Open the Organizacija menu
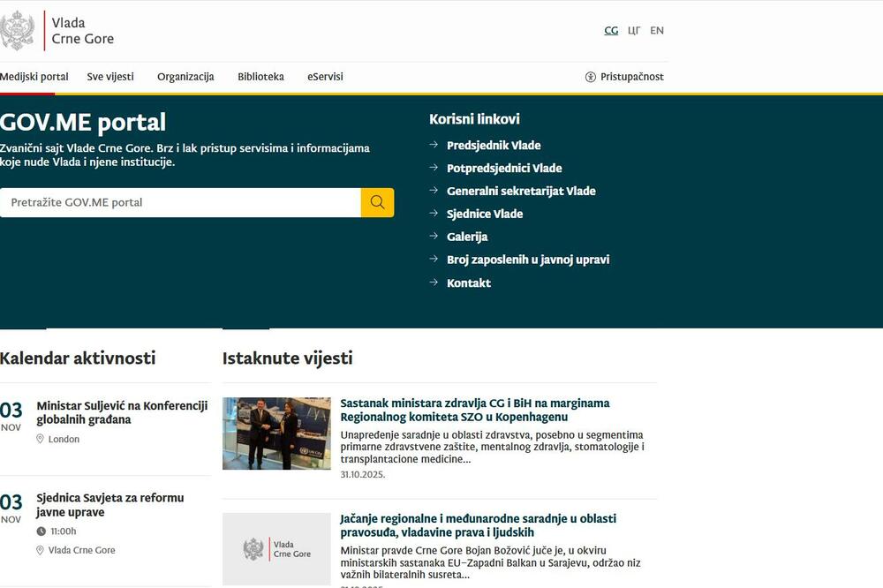The width and height of the screenshot is (883, 588). (185, 77)
